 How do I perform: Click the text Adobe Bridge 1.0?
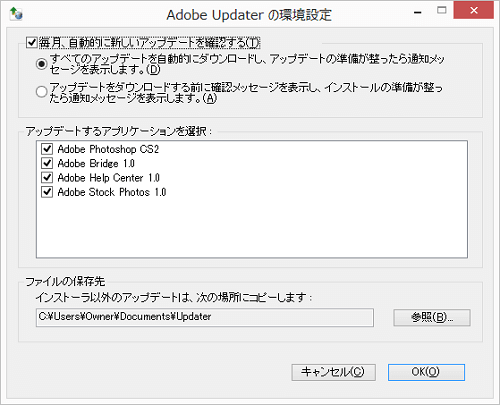pos(96,163)
